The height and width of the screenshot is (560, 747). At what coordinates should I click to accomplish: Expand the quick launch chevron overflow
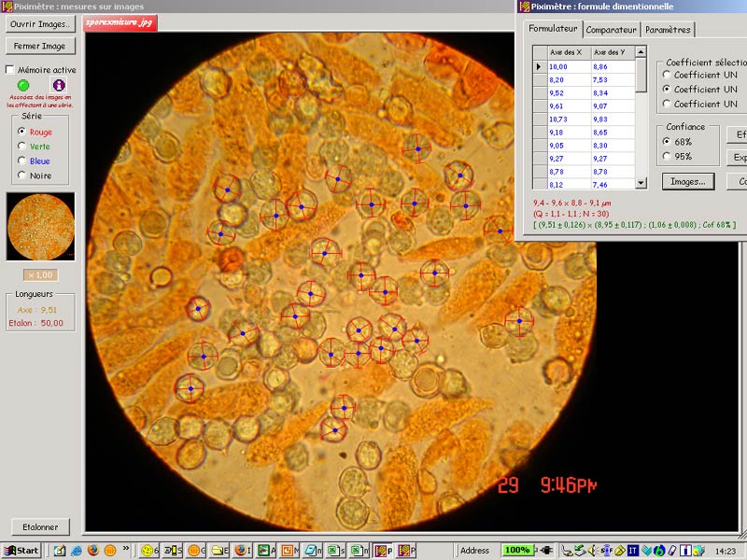coord(126,548)
